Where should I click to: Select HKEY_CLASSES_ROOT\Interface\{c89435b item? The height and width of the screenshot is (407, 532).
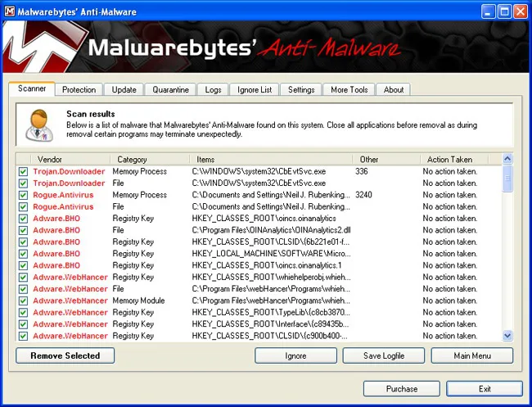[x=270, y=324]
